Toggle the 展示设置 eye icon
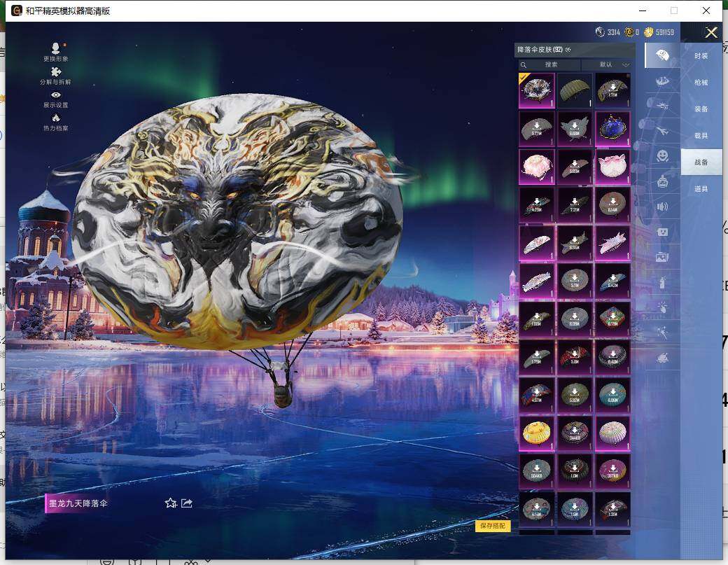Image resolution: width=728 pixels, height=565 pixels. (56, 95)
